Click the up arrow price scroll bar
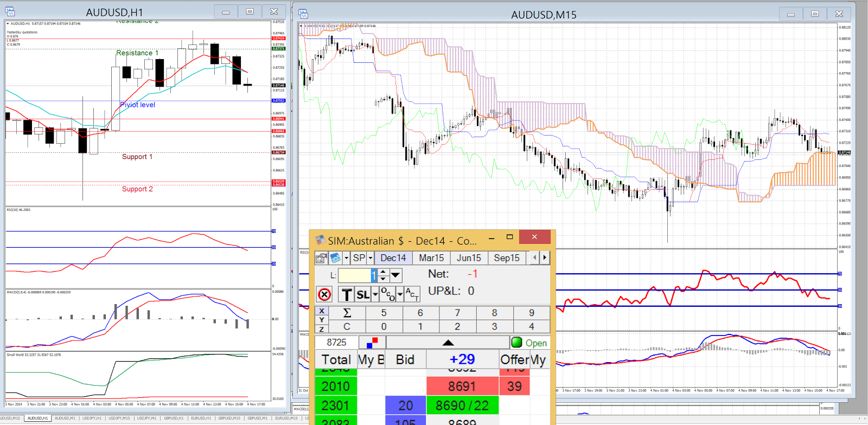The image size is (868, 425). (x=448, y=343)
